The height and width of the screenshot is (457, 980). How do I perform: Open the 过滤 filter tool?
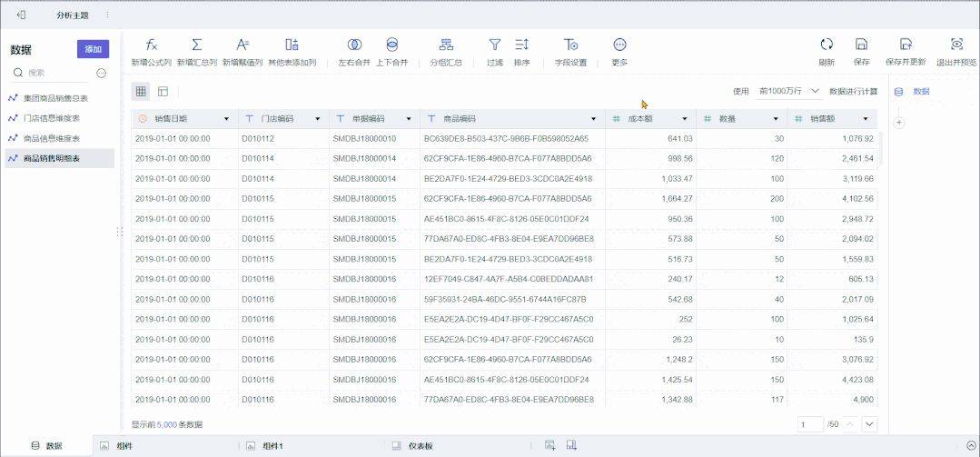click(x=495, y=53)
